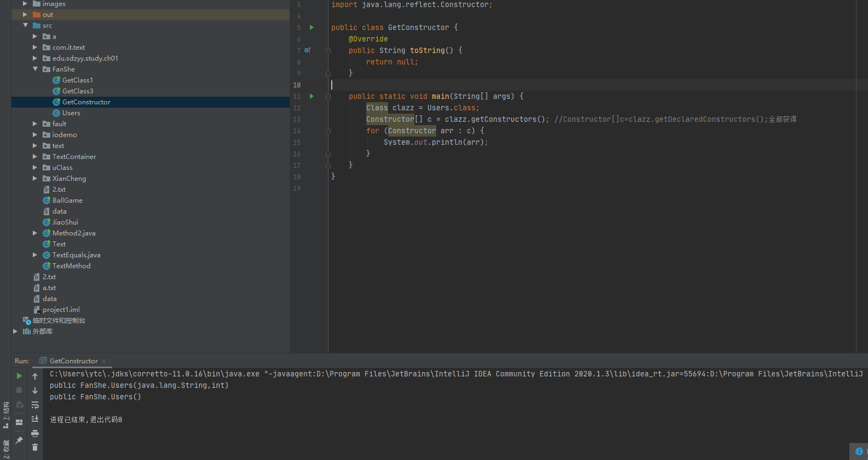
Task: Open the Users class in FanShe package
Action: (x=71, y=113)
